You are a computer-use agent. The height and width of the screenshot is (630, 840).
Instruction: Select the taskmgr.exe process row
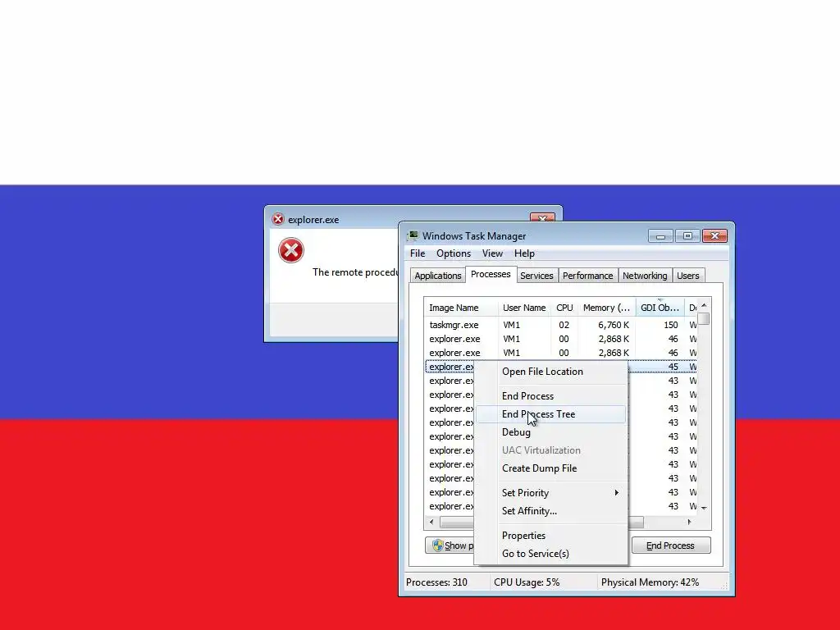(560, 325)
